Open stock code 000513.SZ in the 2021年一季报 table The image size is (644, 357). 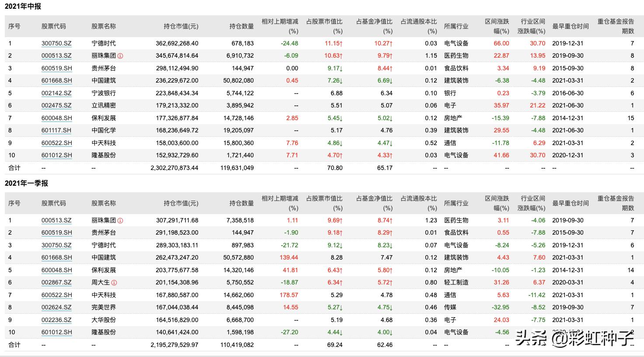(x=56, y=220)
